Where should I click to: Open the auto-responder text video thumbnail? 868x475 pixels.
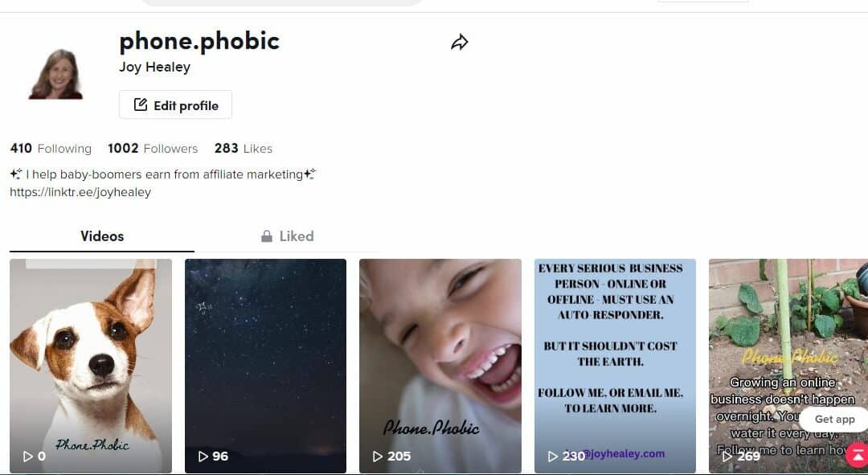coord(615,366)
